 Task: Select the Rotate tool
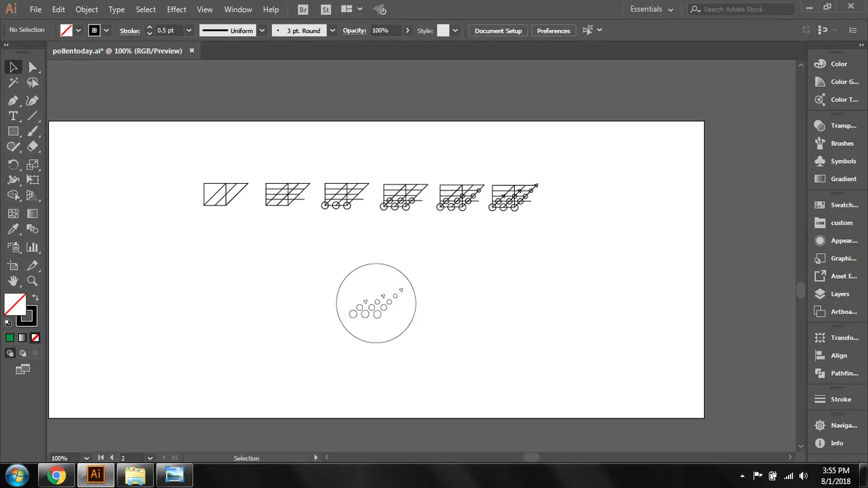[13, 165]
